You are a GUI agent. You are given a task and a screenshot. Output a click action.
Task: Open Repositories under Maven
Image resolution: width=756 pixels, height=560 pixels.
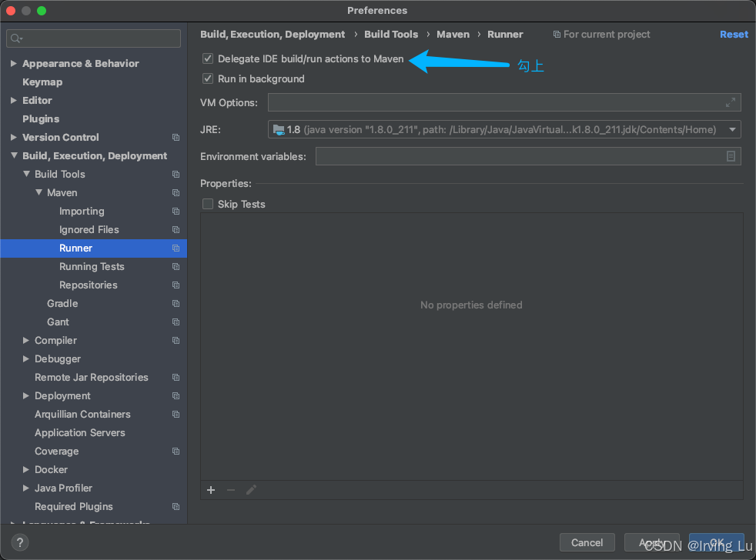[x=89, y=285]
